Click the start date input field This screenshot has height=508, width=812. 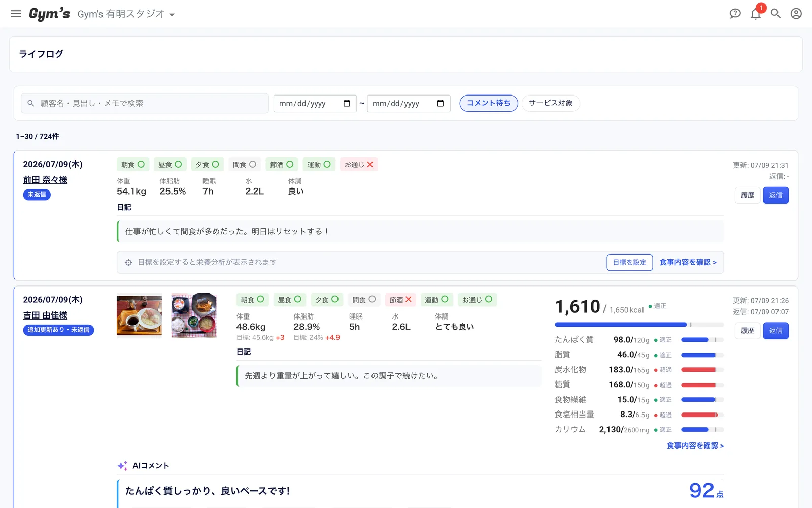pos(315,104)
